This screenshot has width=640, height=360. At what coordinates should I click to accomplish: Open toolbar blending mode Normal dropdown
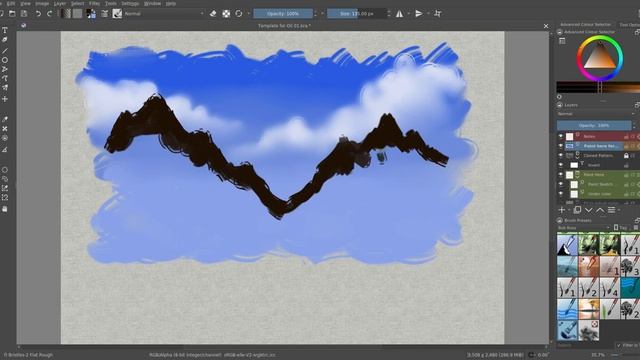164,13
